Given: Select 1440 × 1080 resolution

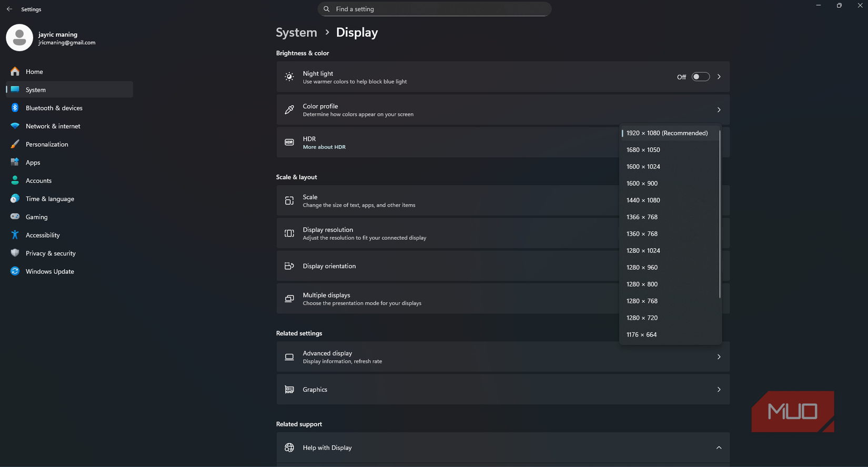Looking at the screenshot, I should (670, 200).
